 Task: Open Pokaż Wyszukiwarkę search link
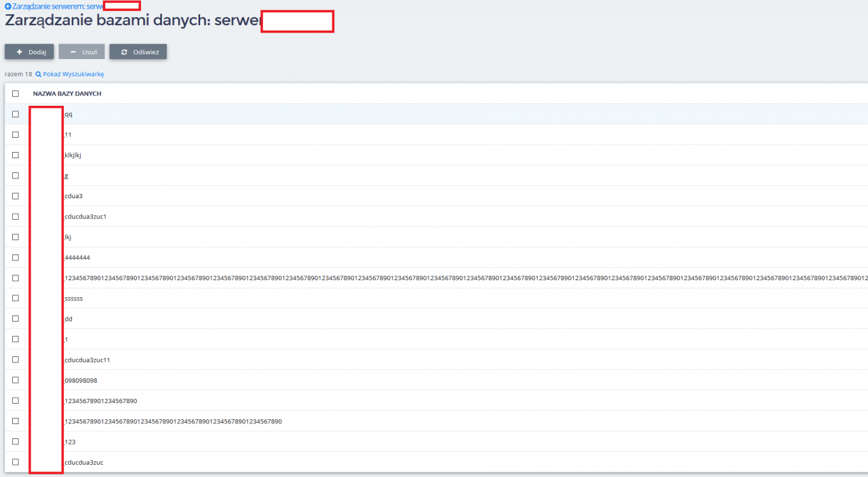coord(73,74)
